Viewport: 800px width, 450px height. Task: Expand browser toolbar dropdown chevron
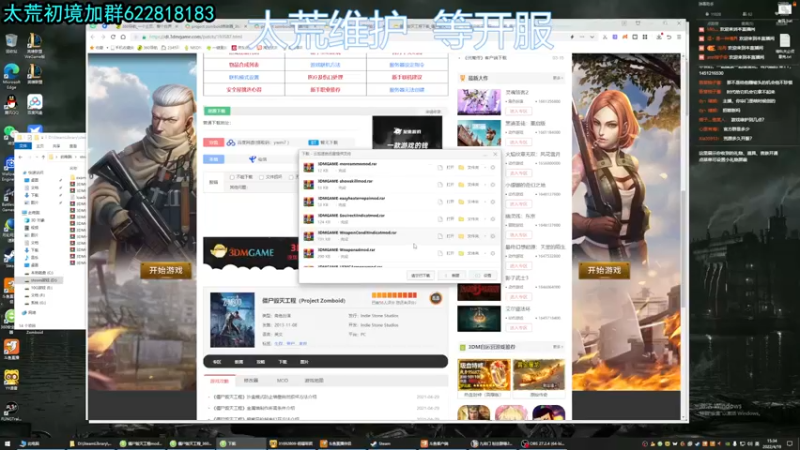point(592,37)
